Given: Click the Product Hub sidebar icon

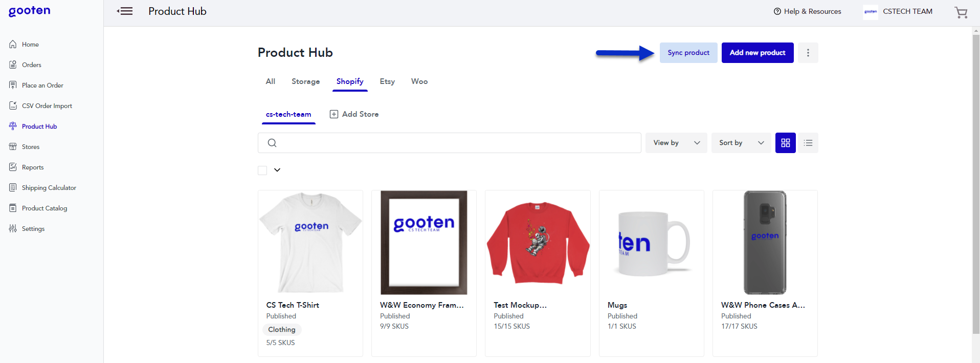Looking at the screenshot, I should pyautogui.click(x=13, y=126).
